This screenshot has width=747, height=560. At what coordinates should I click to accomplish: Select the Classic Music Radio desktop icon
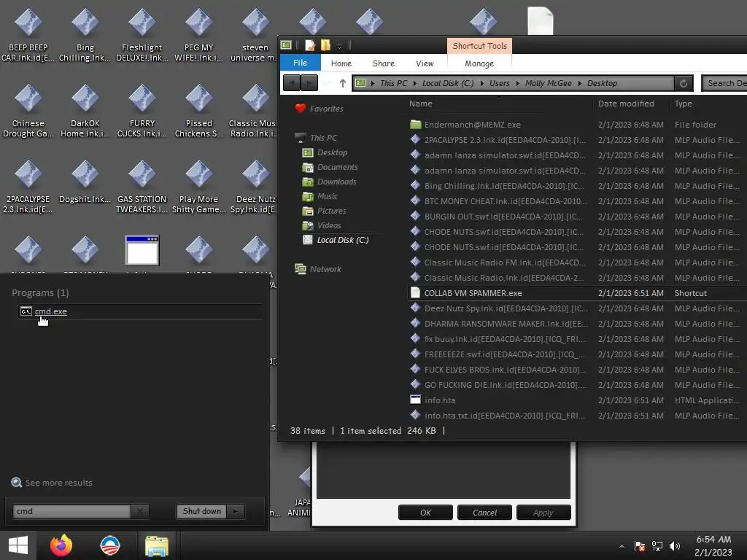253,112
